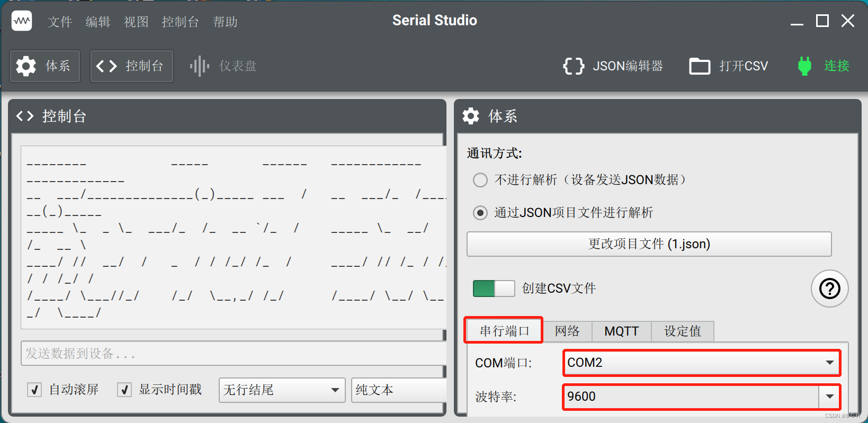The width and height of the screenshot is (868, 423).
Task: Open the 纯文本 display mode dropdown
Action: point(399,390)
